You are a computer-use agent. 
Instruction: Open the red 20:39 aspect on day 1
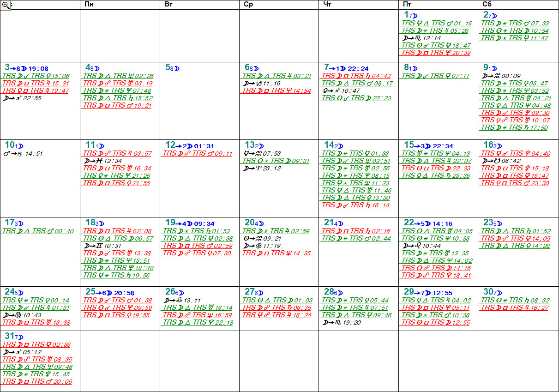436,53
